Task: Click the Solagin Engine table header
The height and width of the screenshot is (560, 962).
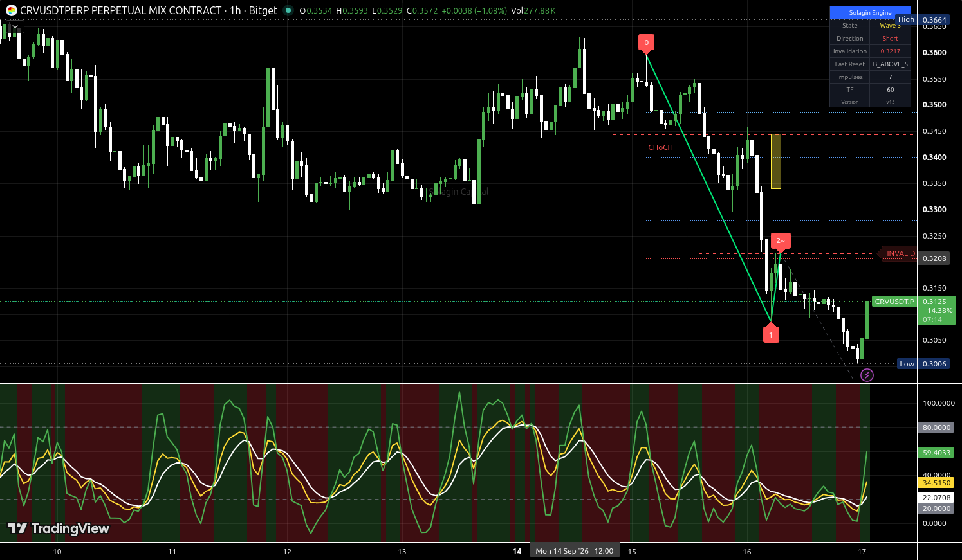Action: click(x=870, y=13)
